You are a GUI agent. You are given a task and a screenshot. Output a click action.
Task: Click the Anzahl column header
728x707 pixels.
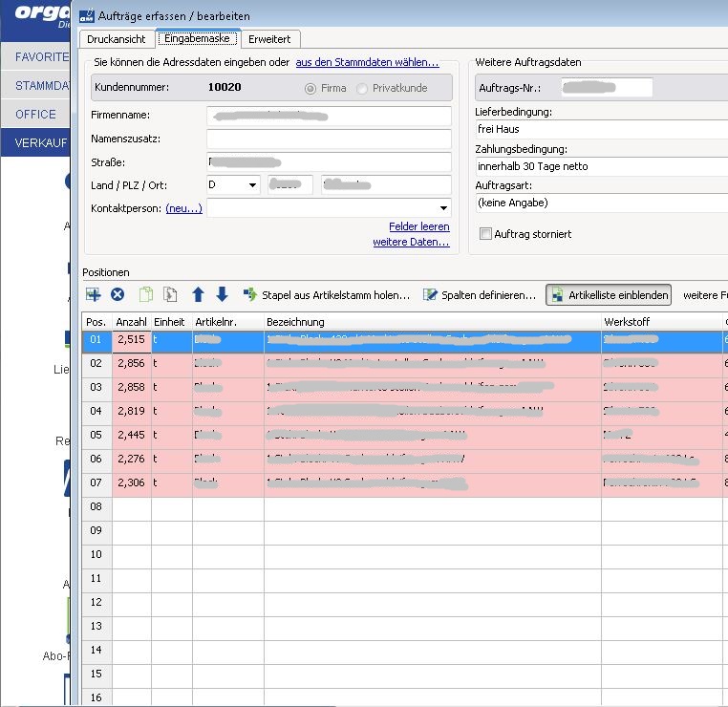click(x=132, y=322)
